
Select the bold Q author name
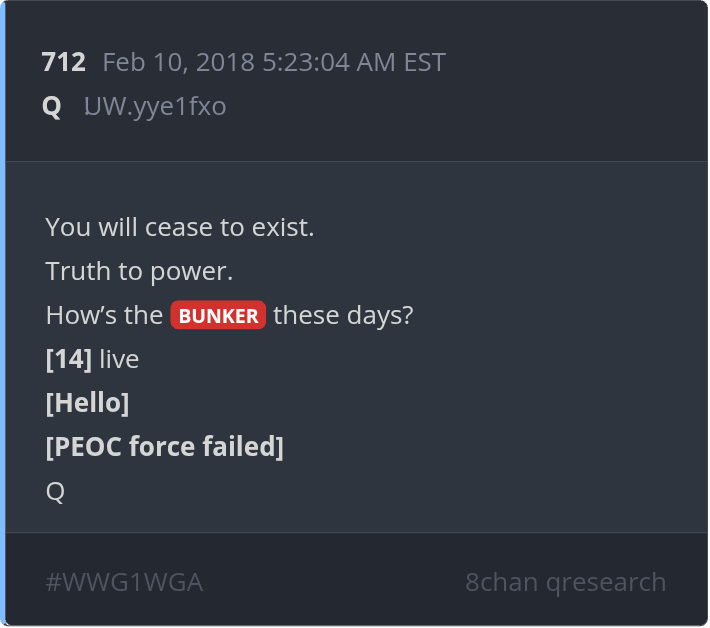(52, 107)
